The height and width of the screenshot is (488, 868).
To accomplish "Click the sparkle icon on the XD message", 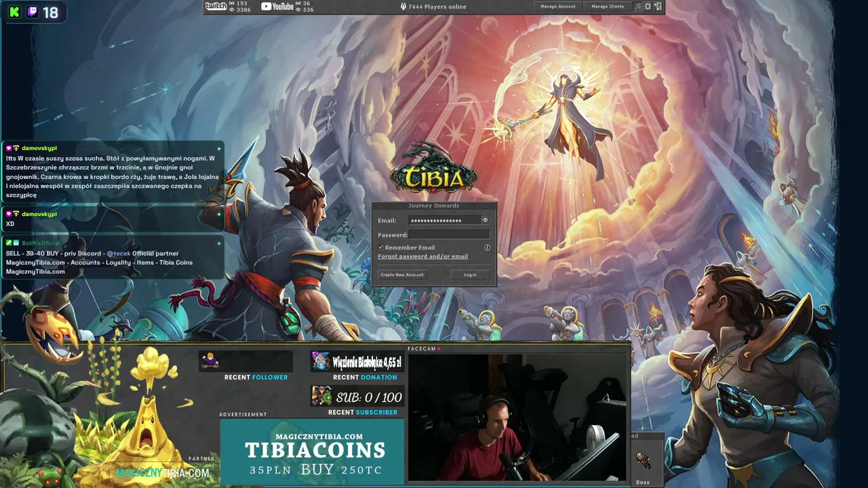I will [219, 214].
